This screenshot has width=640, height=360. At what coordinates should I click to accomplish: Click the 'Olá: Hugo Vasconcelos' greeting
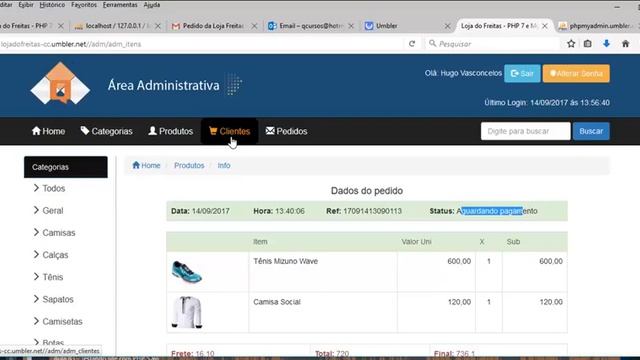click(463, 73)
